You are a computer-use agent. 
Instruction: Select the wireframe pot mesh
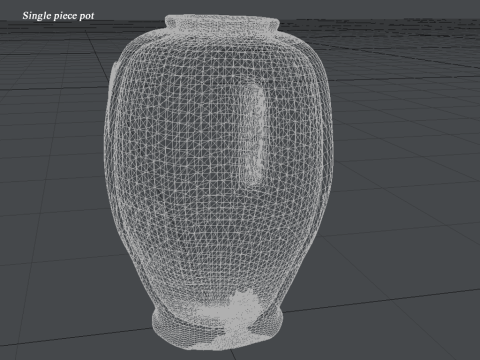click(218, 183)
